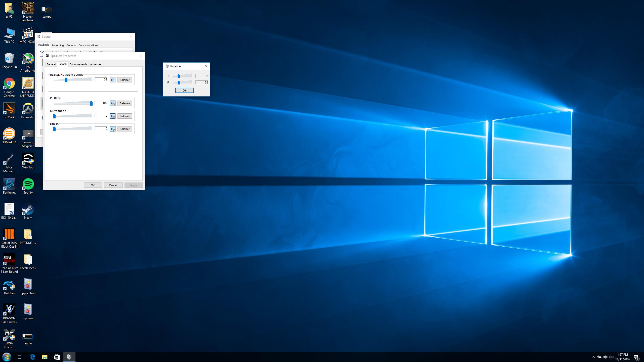
Task: Unmute the Microphone channel
Action: point(112,116)
